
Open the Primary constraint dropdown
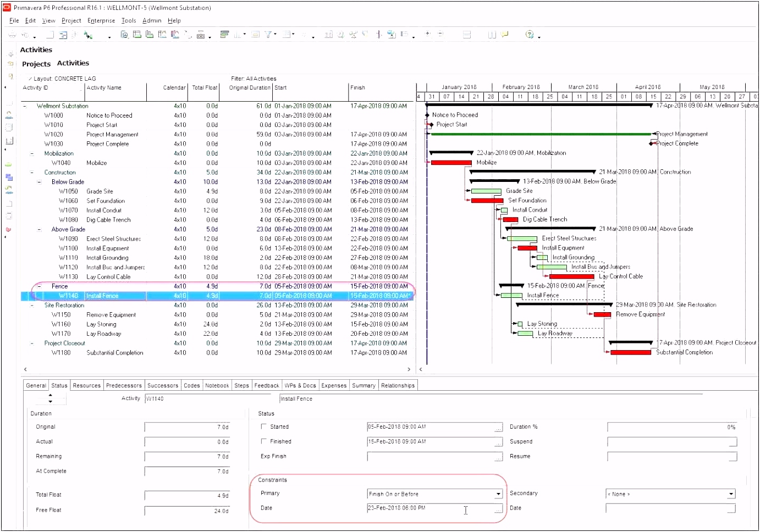point(498,494)
